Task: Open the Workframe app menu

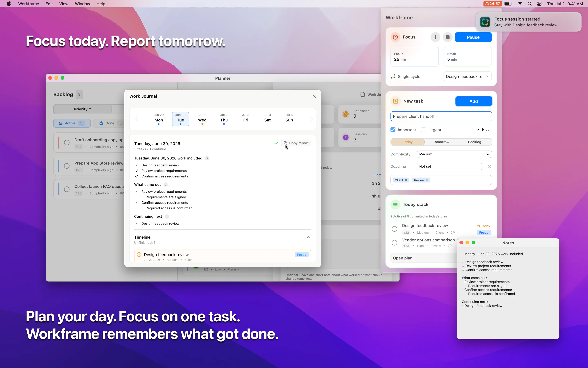Action: [x=28, y=4]
